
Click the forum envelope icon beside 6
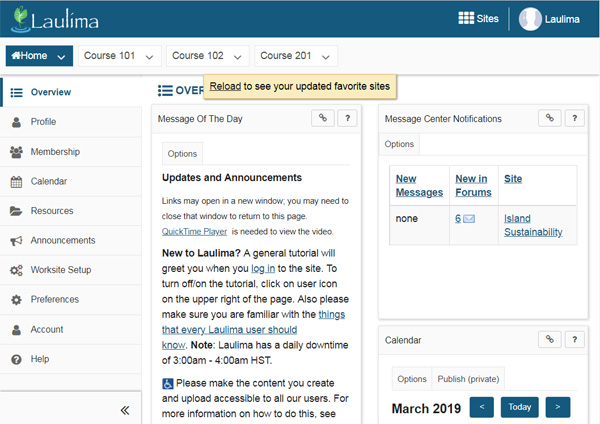[x=469, y=219]
